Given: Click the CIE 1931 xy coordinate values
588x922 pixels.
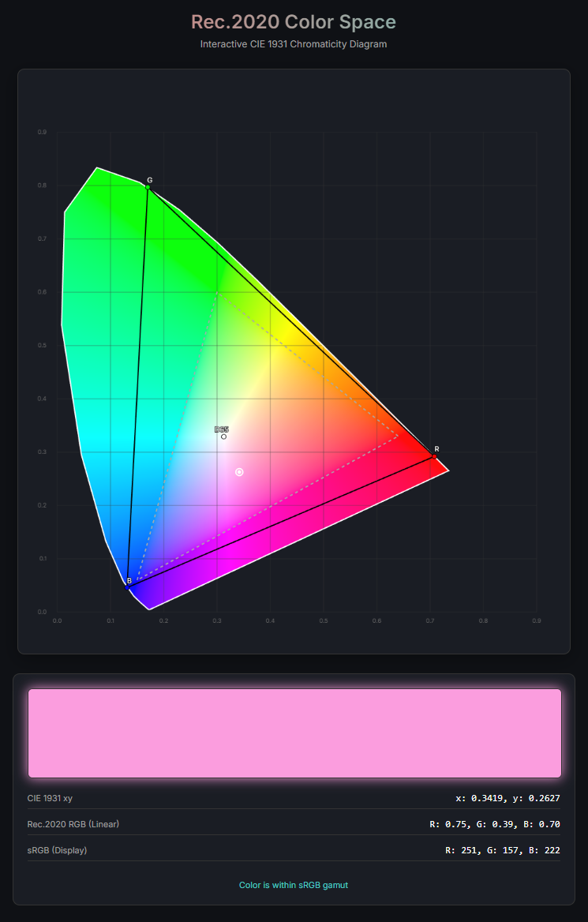Looking at the screenshot, I should point(507,798).
